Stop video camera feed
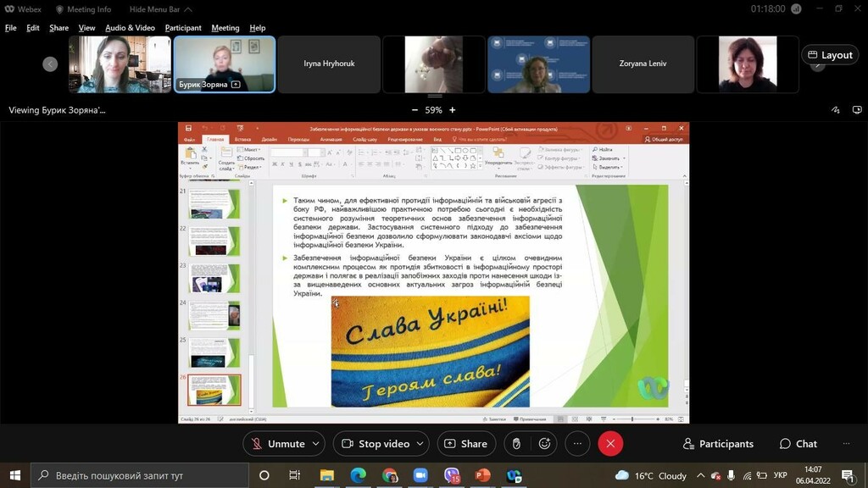 tap(376, 444)
